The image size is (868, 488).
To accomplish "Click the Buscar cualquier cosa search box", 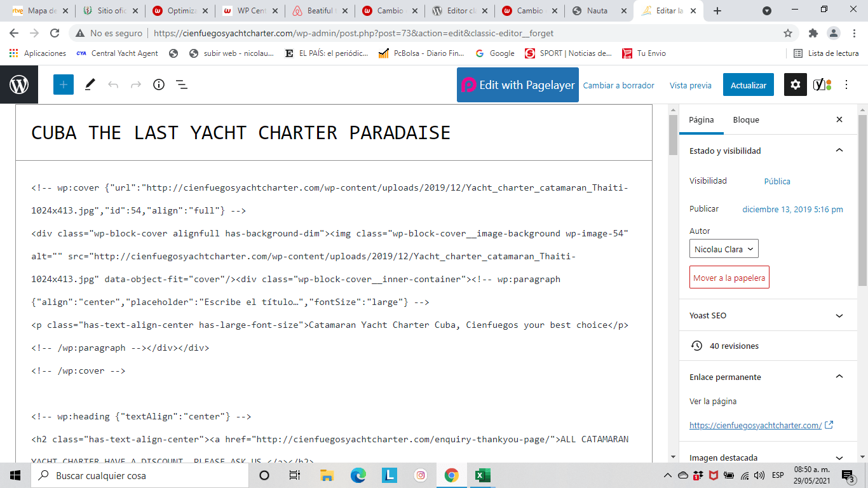I will pyautogui.click(x=140, y=475).
